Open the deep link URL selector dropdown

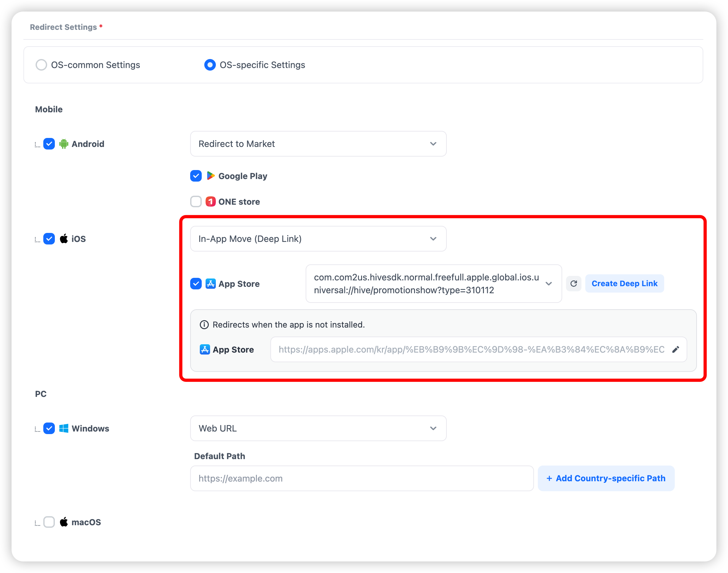click(433, 284)
